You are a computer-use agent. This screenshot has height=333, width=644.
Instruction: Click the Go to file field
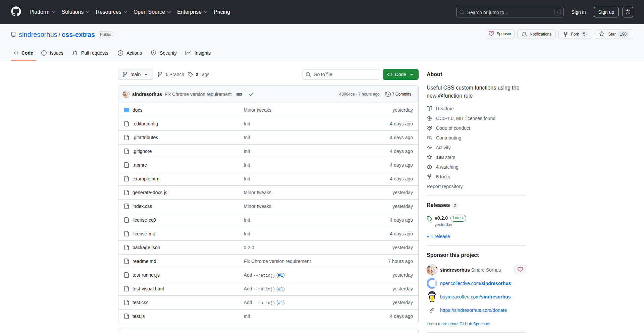tap(341, 74)
